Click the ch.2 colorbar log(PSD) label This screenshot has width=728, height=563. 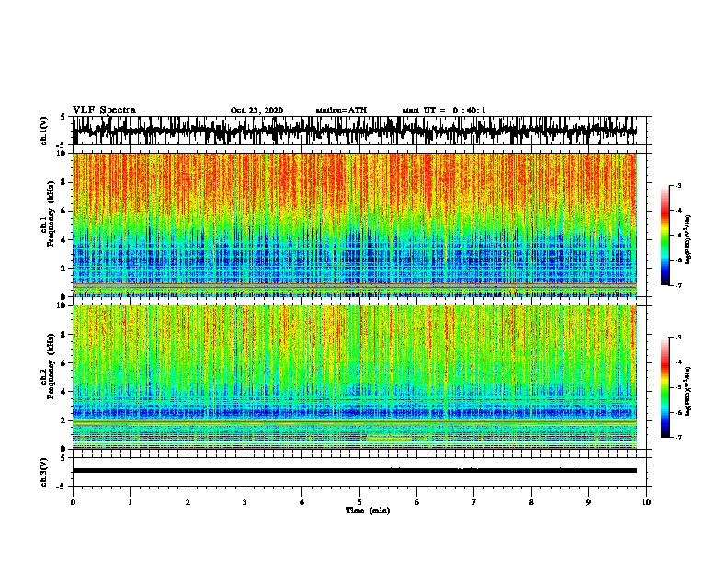(x=688, y=391)
